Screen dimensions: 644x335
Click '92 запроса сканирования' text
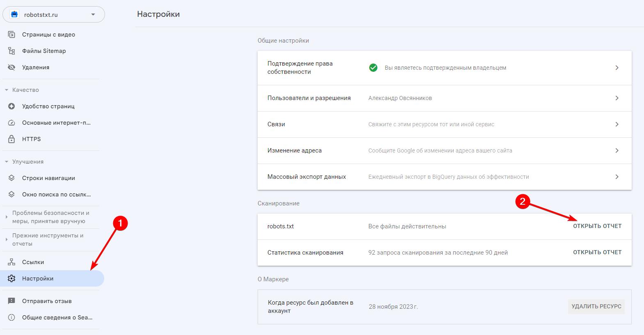(x=438, y=253)
